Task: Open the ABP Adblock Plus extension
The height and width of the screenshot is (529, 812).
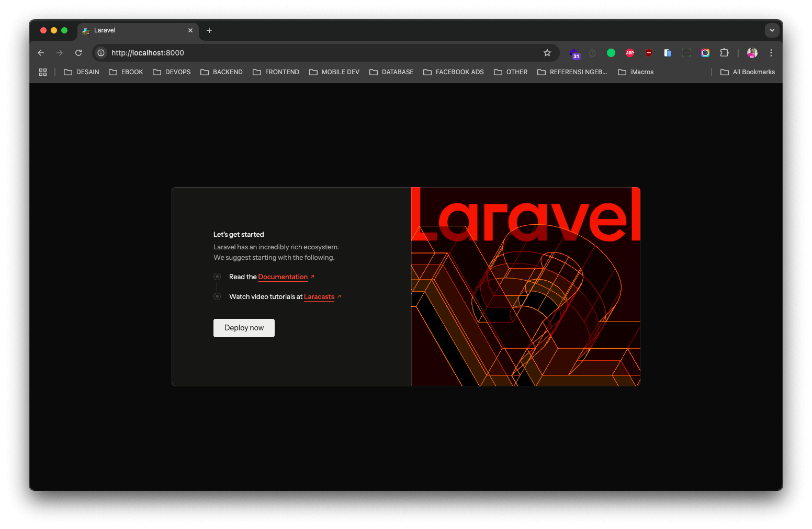Action: click(630, 53)
